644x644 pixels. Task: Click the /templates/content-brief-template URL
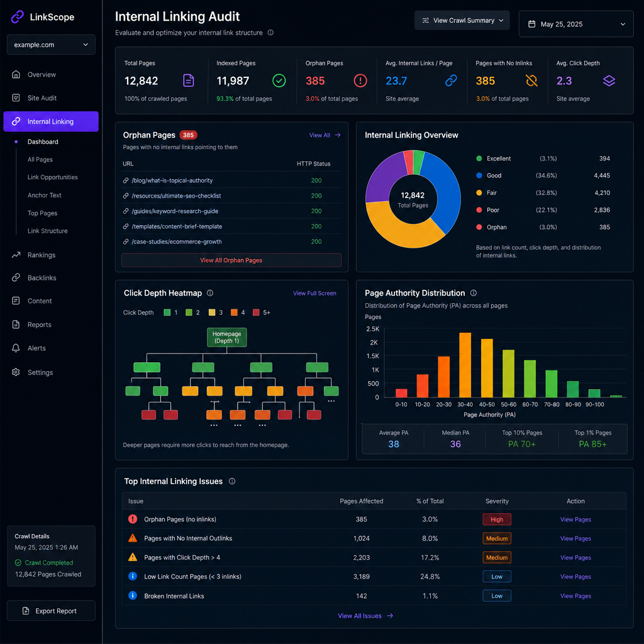coord(177,226)
